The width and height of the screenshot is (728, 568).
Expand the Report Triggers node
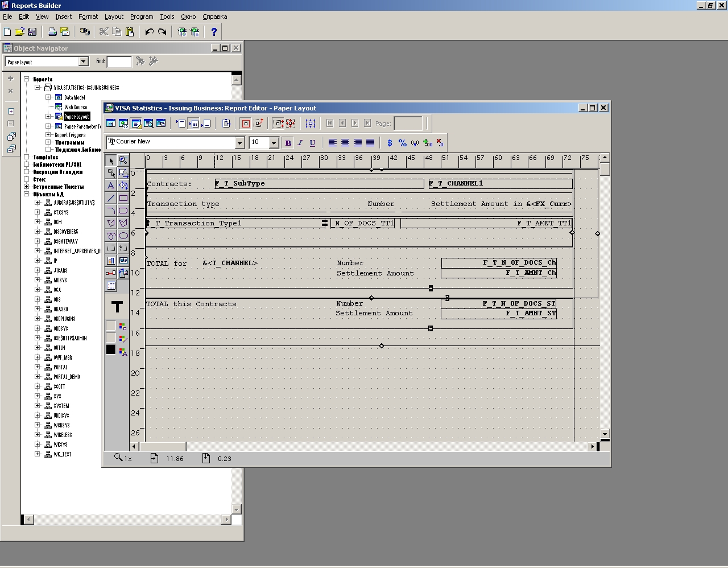[x=48, y=135]
